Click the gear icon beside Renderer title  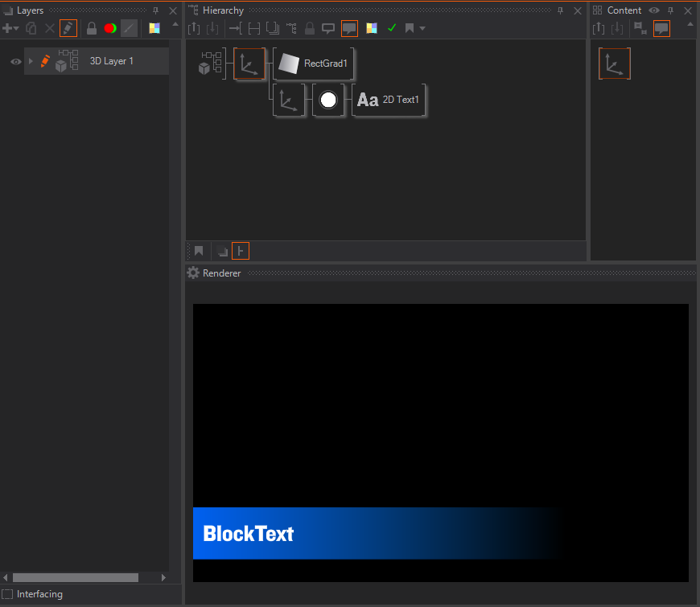(193, 273)
